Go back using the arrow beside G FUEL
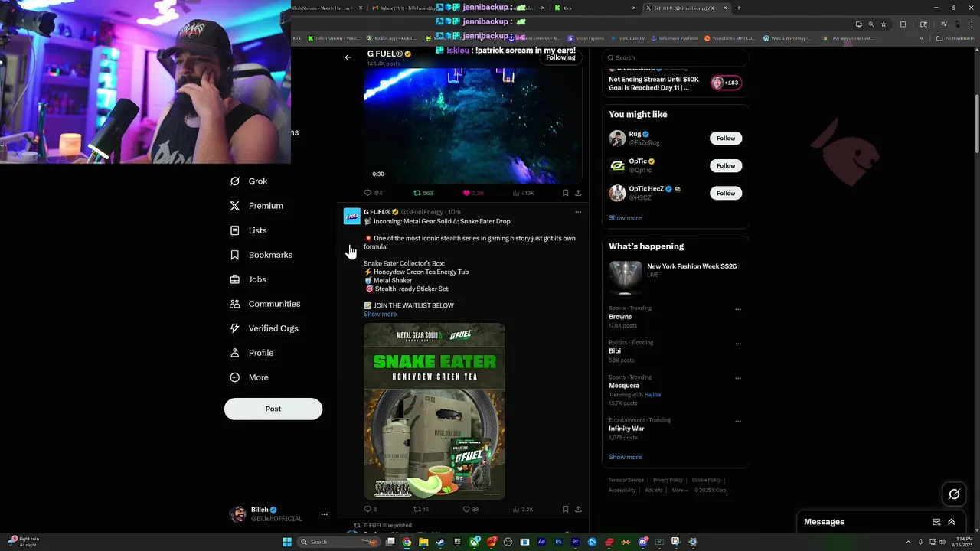The width and height of the screenshot is (980, 551). [x=348, y=57]
